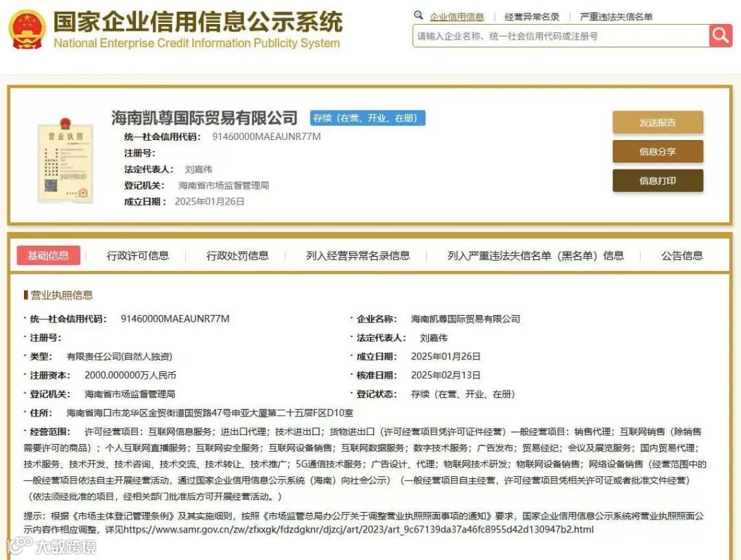Focus the enterprise name search field
Image resolution: width=741 pixels, height=560 pixels.
pos(561,36)
